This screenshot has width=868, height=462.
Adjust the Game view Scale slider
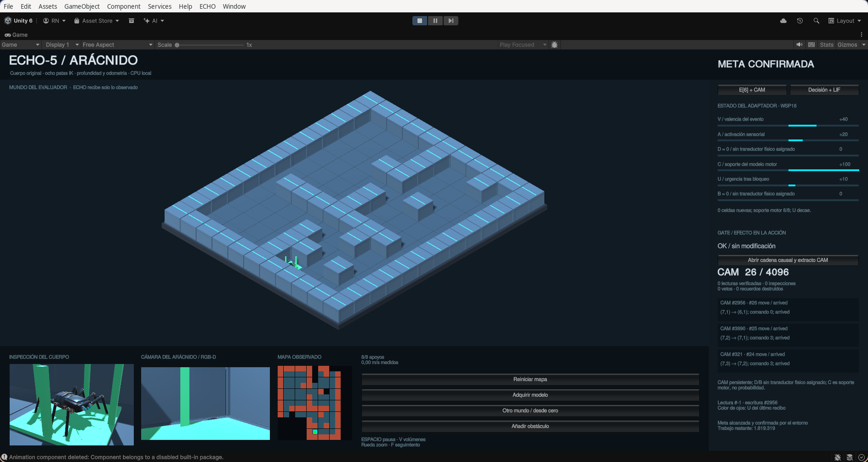(x=210, y=45)
